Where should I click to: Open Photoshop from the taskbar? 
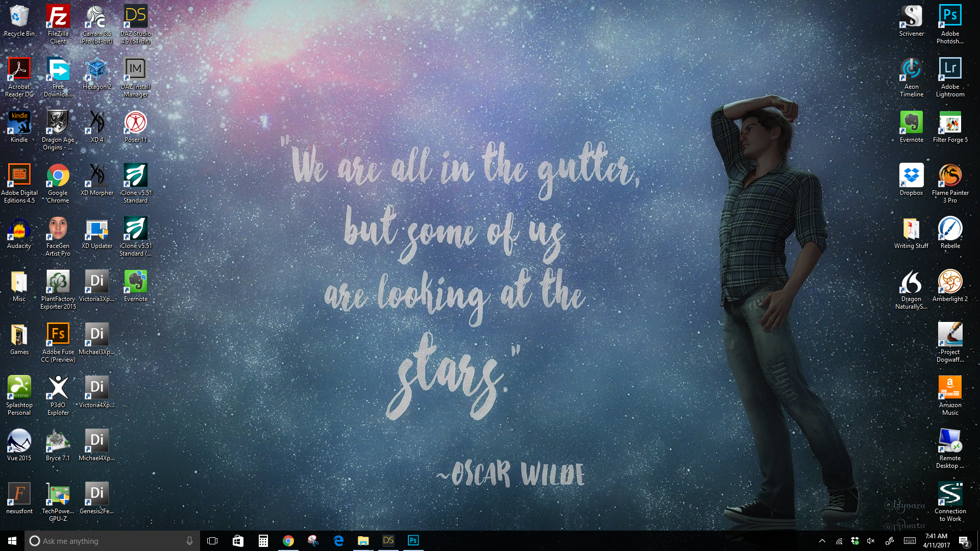pos(413,540)
